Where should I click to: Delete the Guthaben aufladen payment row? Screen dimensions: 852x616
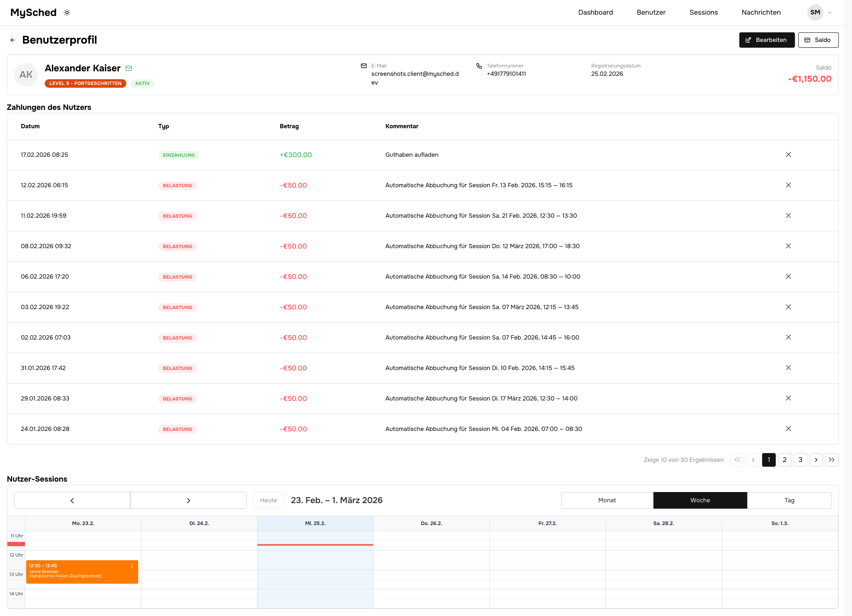click(788, 155)
